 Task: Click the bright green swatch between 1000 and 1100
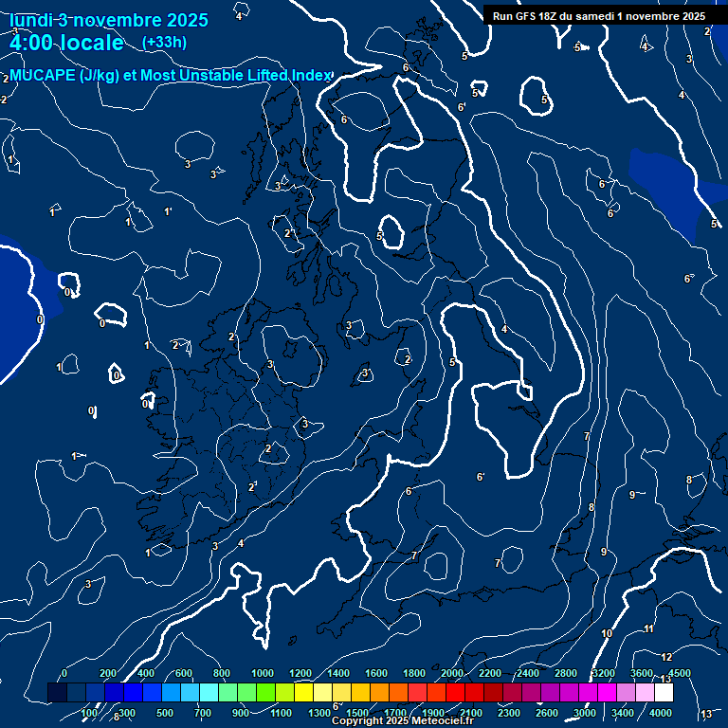click(x=265, y=692)
